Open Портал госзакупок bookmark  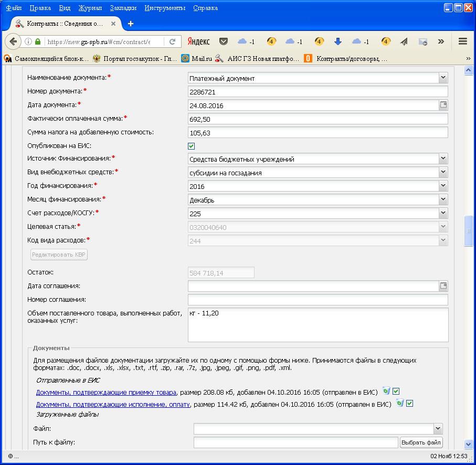click(135, 59)
